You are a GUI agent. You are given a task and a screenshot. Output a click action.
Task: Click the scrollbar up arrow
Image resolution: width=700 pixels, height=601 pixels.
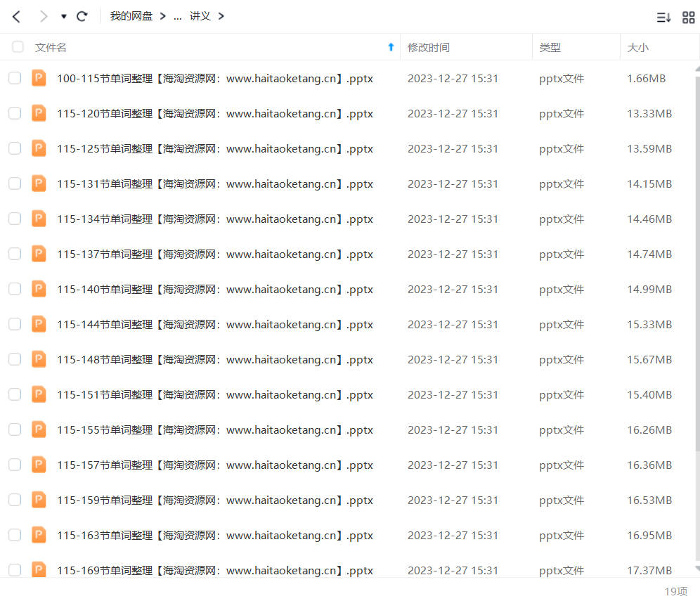tap(697, 69)
